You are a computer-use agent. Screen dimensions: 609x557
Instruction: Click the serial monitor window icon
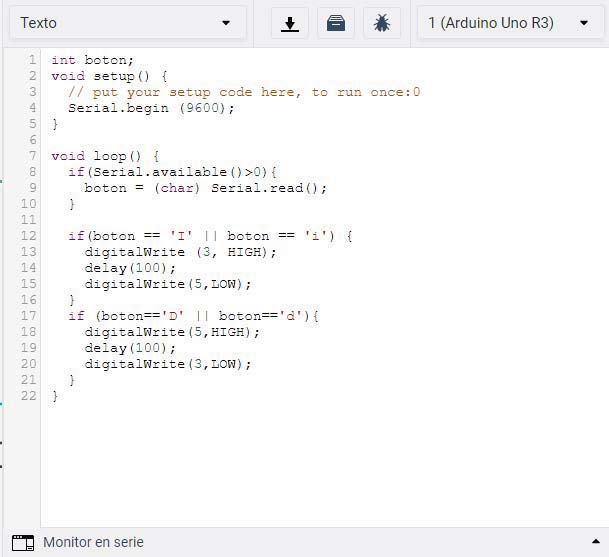tap(22, 542)
